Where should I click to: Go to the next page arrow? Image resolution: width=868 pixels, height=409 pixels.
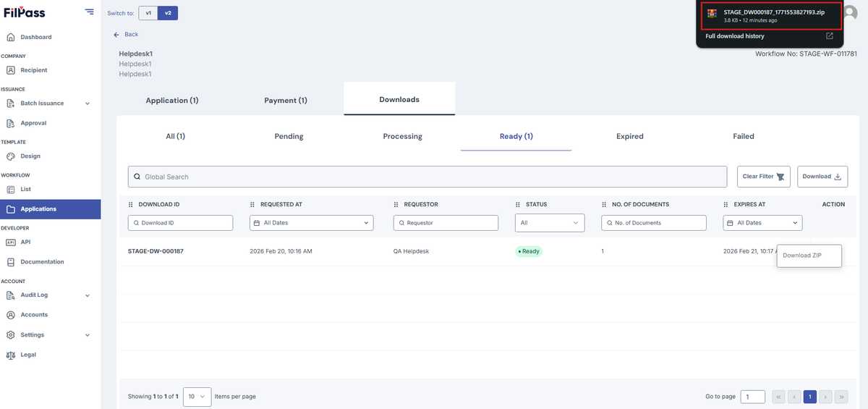point(826,397)
